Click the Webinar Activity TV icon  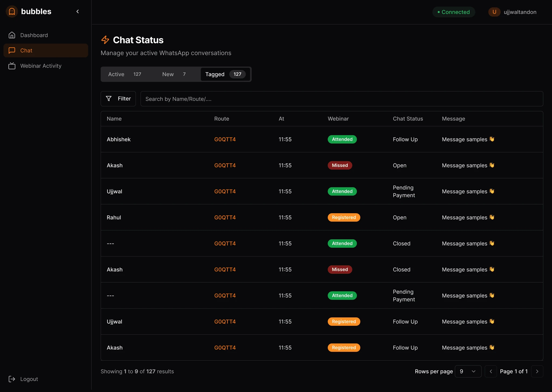click(x=12, y=66)
